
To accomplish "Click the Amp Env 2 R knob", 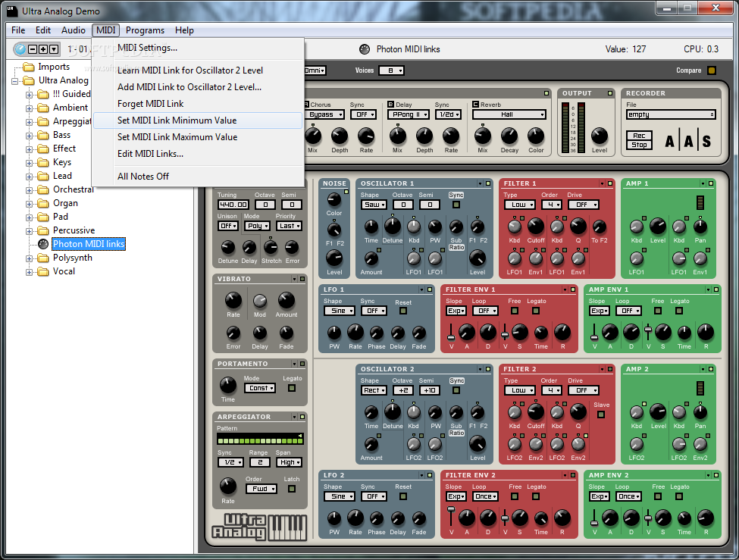I will [706, 518].
